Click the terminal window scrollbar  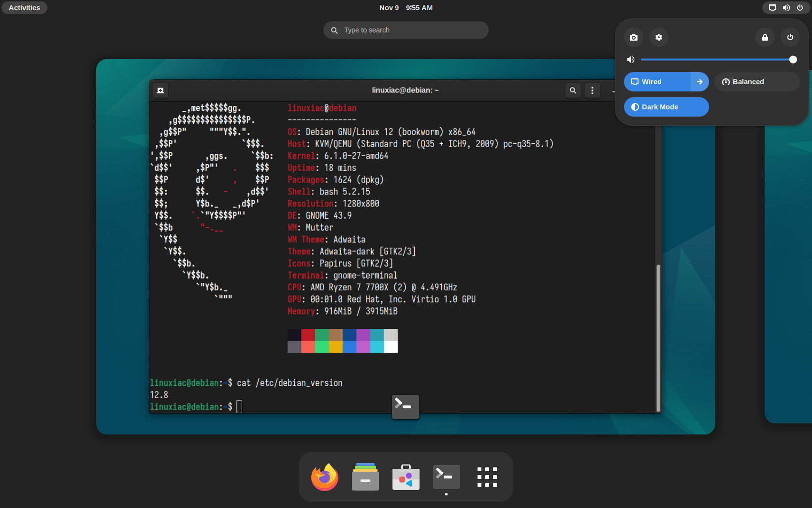coord(658,337)
